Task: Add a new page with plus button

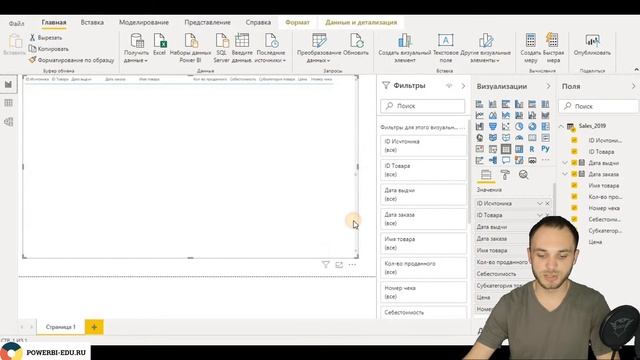Action: pos(94,327)
